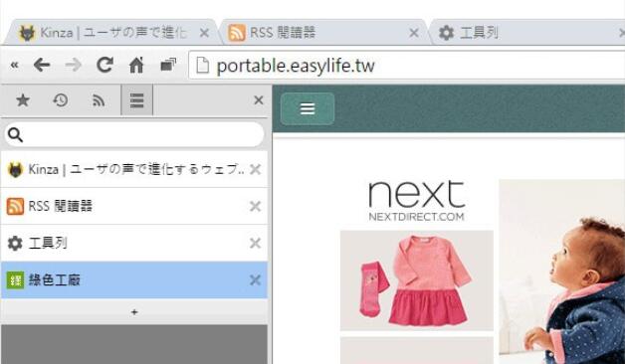Select 工具列 in the sidebar list
The width and height of the screenshot is (625, 364).
[x=134, y=243]
